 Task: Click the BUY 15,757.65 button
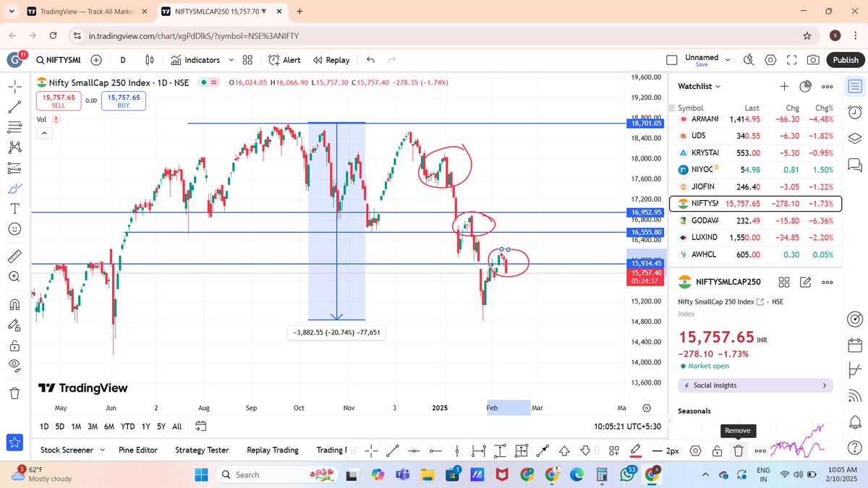point(124,100)
